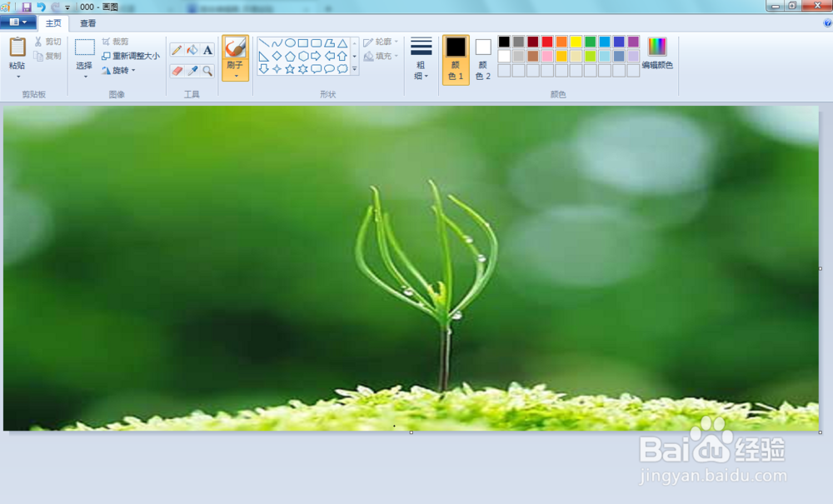Choose the Oval callout shape
The height and width of the screenshot is (504, 833).
pyautogui.click(x=329, y=68)
